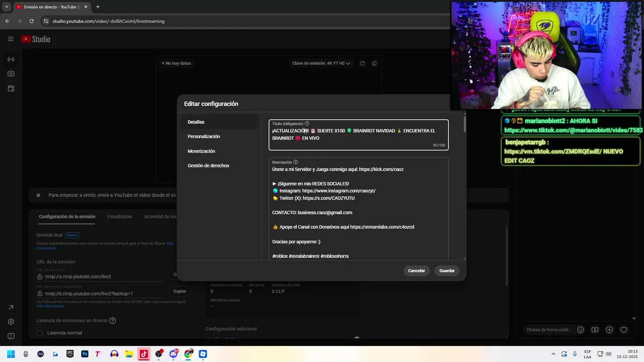Click the Cancelar button

pyautogui.click(x=417, y=270)
